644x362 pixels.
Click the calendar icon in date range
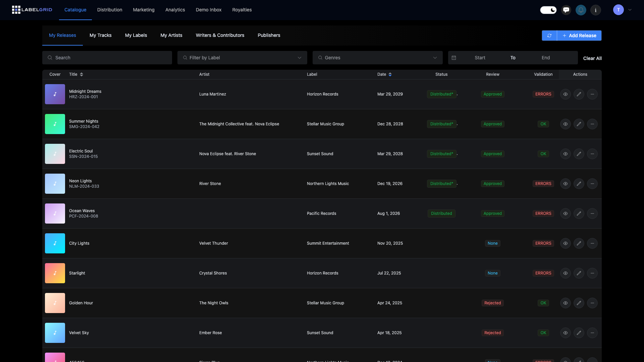[454, 58]
